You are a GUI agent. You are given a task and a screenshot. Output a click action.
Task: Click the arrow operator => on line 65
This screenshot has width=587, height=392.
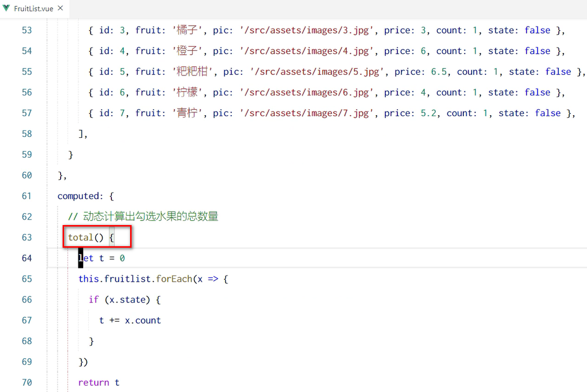pyautogui.click(x=212, y=279)
